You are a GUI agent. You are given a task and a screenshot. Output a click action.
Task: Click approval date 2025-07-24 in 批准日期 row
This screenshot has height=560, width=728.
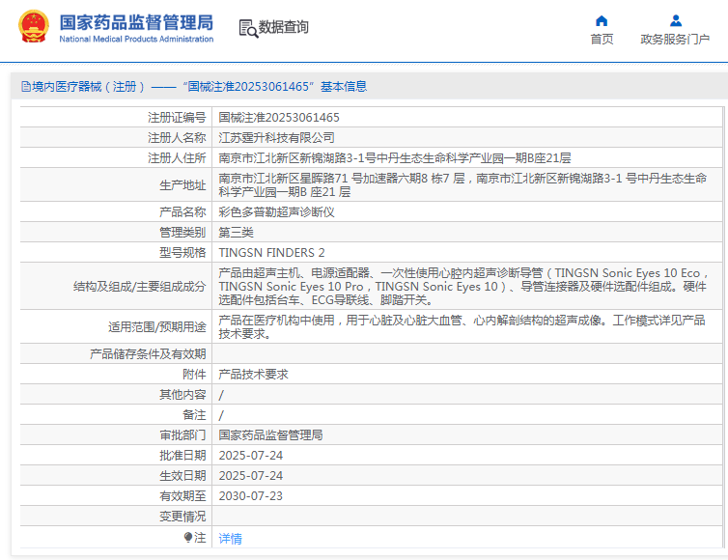(x=251, y=456)
